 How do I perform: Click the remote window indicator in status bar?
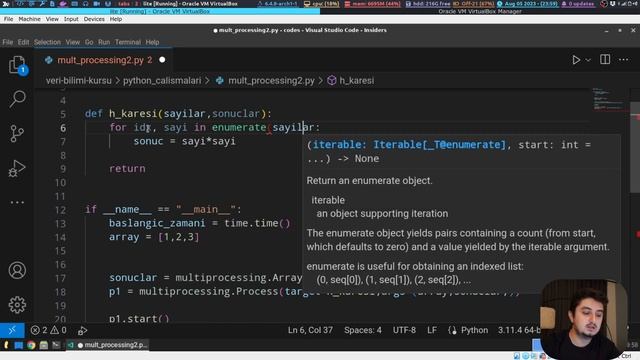pos(12,330)
